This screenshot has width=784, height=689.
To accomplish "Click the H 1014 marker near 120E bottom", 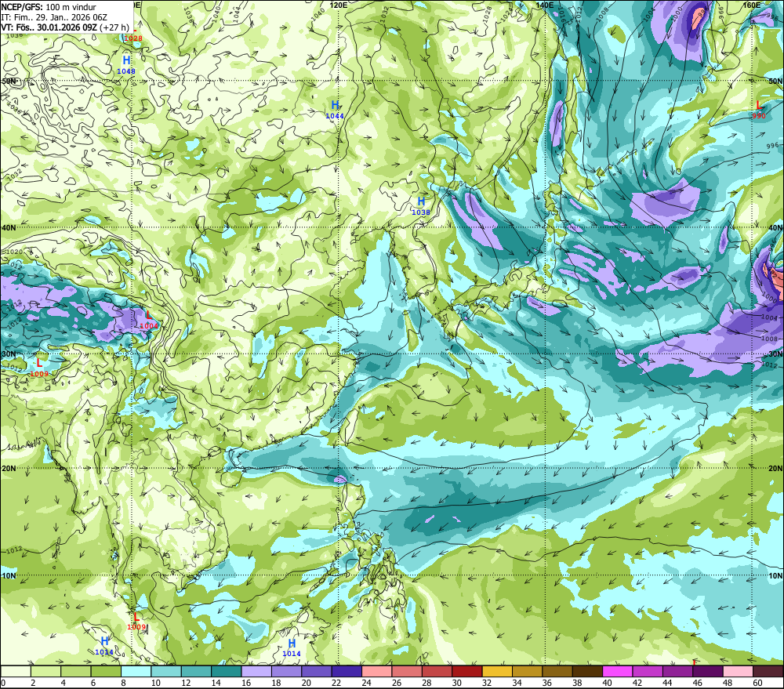I will [x=292, y=647].
